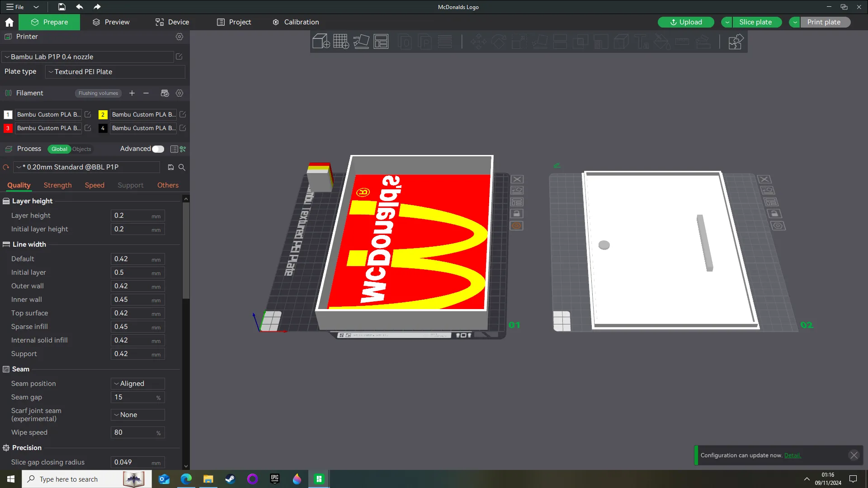Toggle the Advanced settings switch

tap(158, 149)
